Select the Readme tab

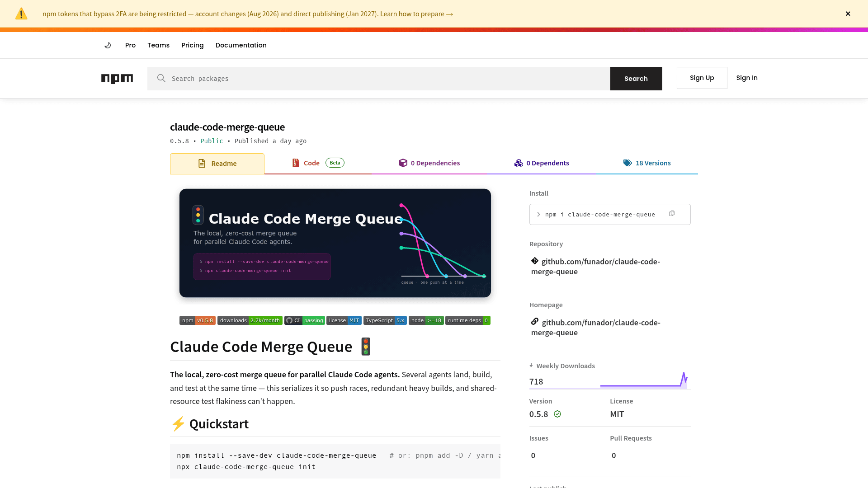click(217, 164)
